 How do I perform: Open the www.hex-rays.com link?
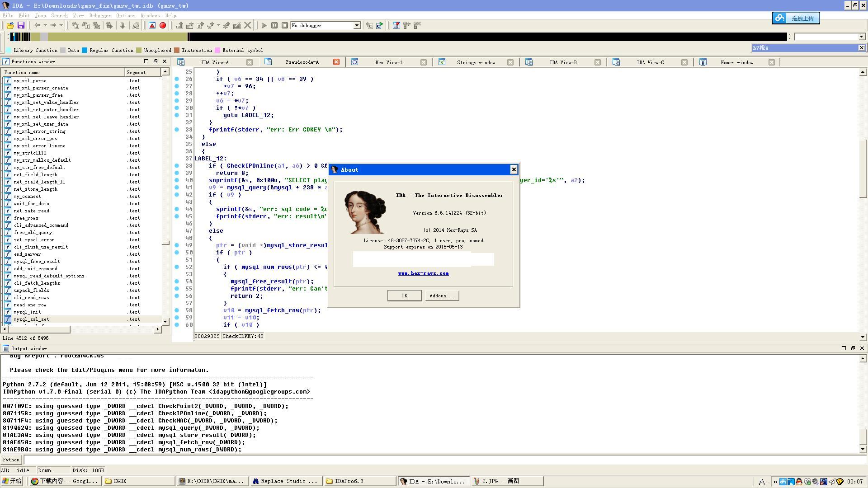423,273
